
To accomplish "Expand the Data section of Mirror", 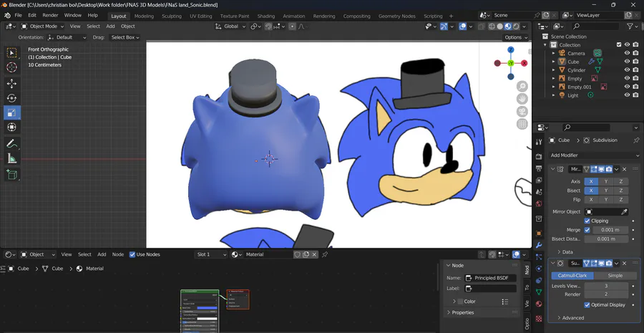I will [x=565, y=252].
